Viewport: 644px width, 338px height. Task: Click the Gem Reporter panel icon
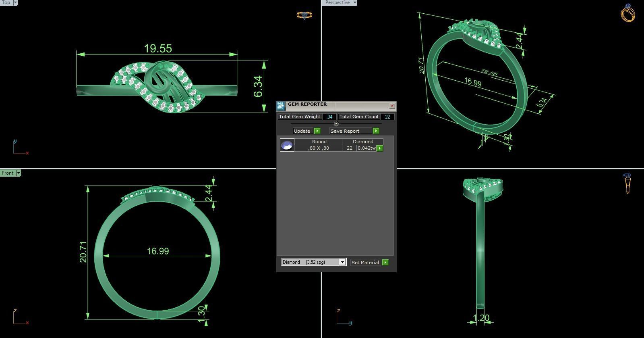281,106
